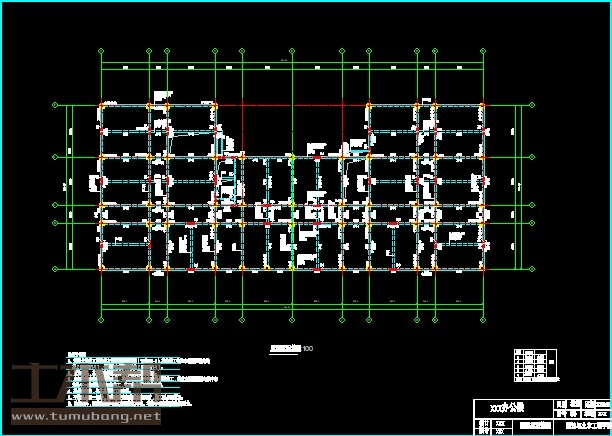Click the www.tumubang.net watermark link

pyautogui.click(x=84, y=415)
